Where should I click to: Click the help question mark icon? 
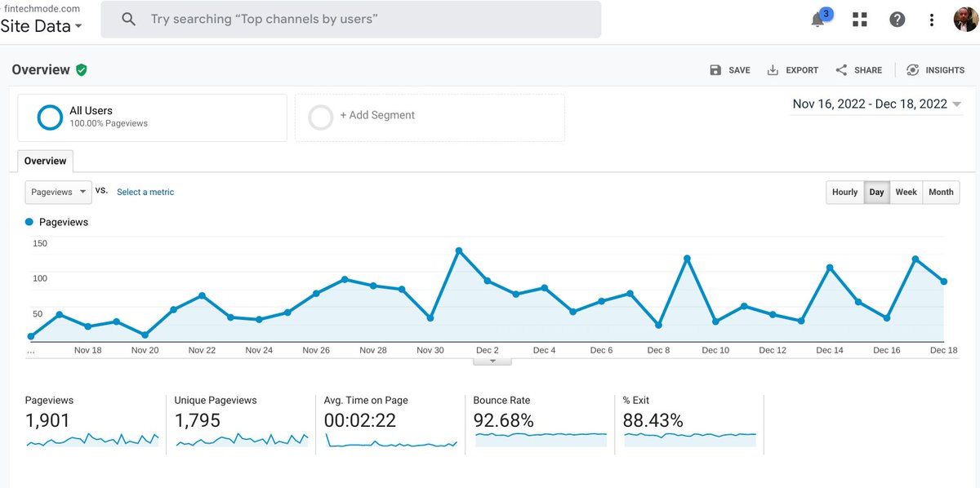897,19
